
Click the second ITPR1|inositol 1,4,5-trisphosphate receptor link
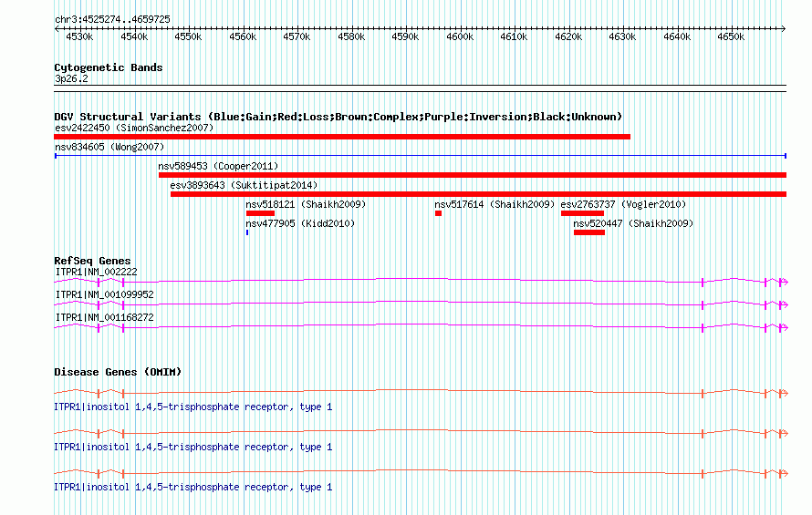[x=193, y=447]
